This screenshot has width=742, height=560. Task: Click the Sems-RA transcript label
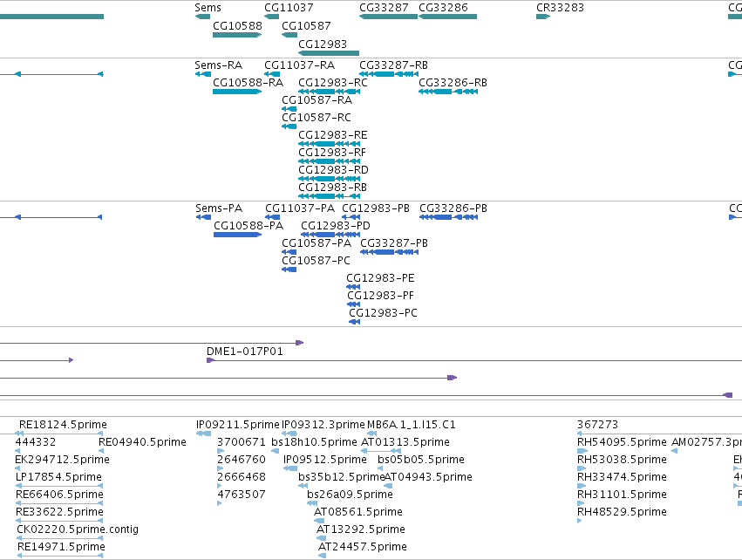[x=219, y=65]
